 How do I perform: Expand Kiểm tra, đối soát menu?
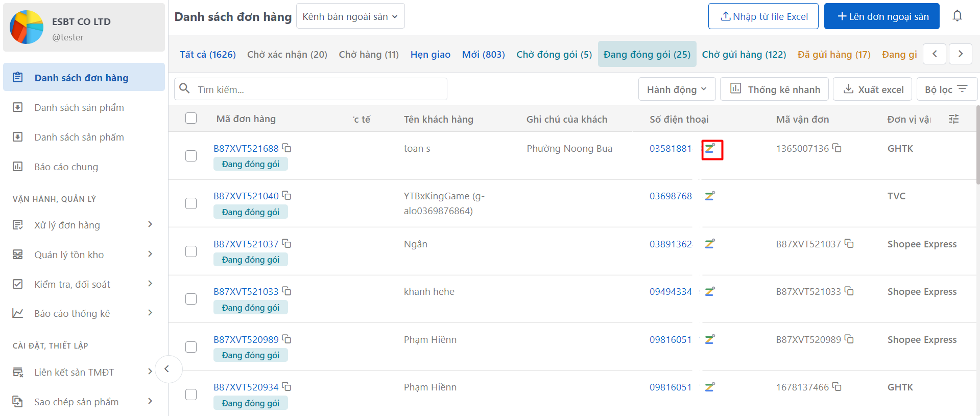(x=84, y=284)
